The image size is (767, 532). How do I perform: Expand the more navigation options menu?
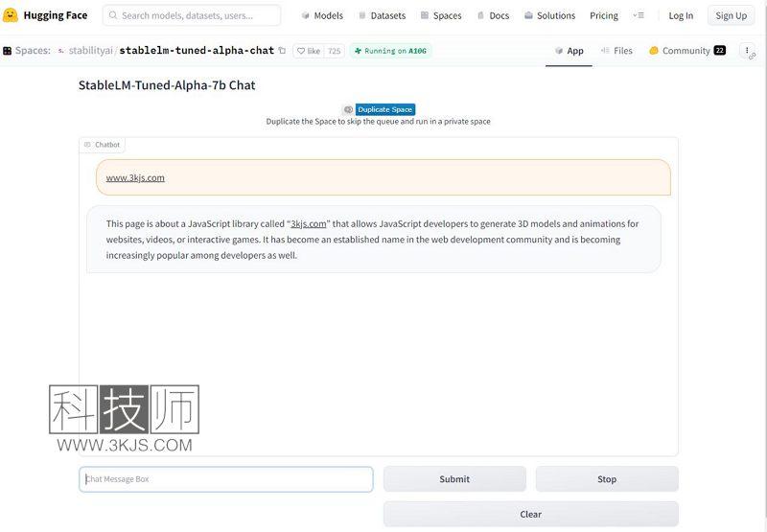point(639,15)
